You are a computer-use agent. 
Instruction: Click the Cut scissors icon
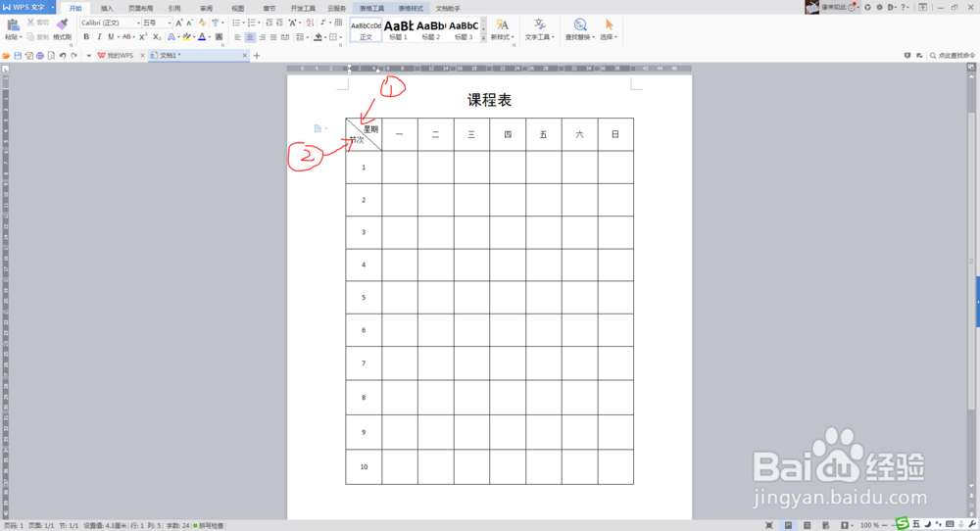(x=30, y=23)
